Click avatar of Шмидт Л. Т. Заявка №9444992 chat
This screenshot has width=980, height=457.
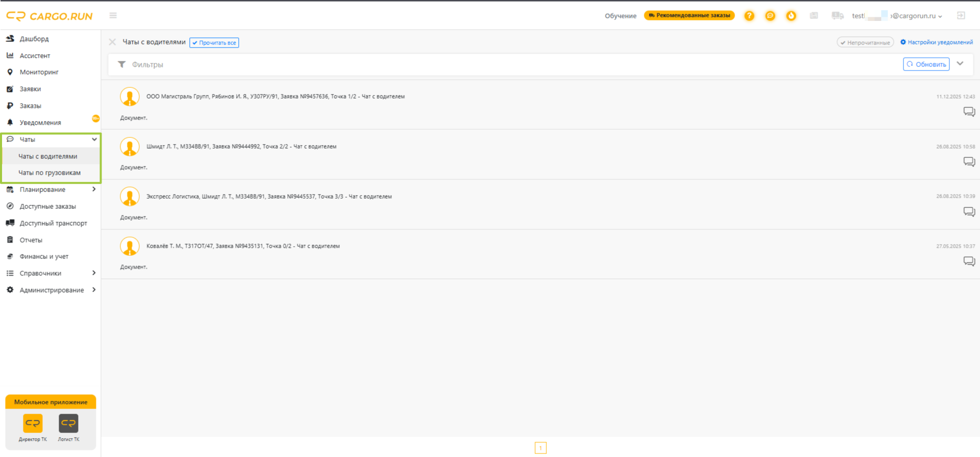point(130,147)
